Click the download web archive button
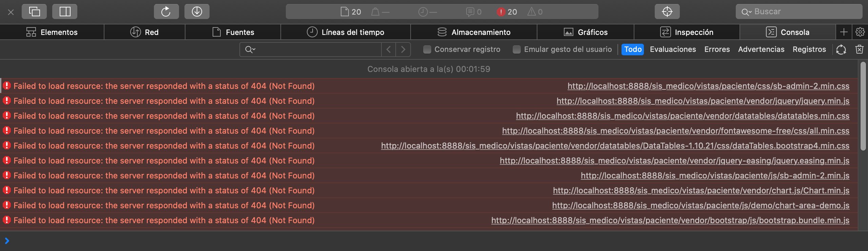868x251 pixels. [x=197, y=12]
